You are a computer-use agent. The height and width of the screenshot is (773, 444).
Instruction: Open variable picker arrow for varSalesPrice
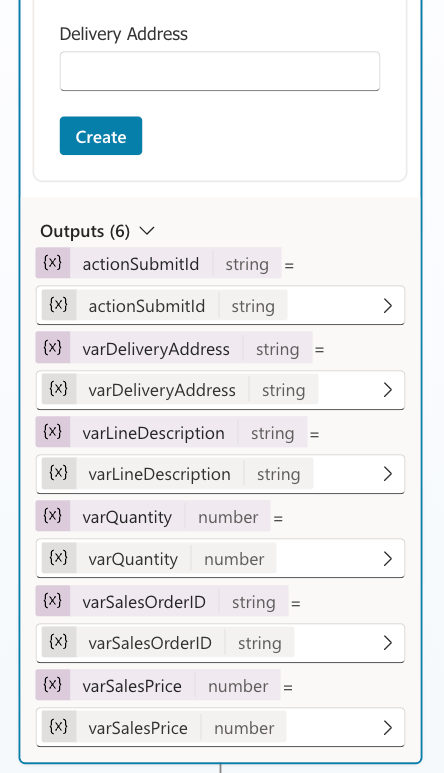point(388,728)
